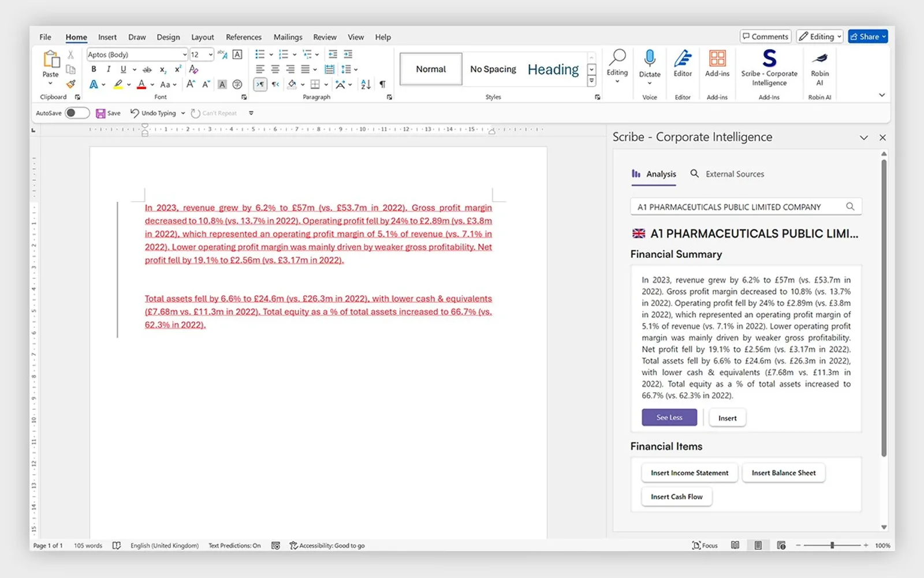Toggle Focus mode in status bar

(x=705, y=546)
